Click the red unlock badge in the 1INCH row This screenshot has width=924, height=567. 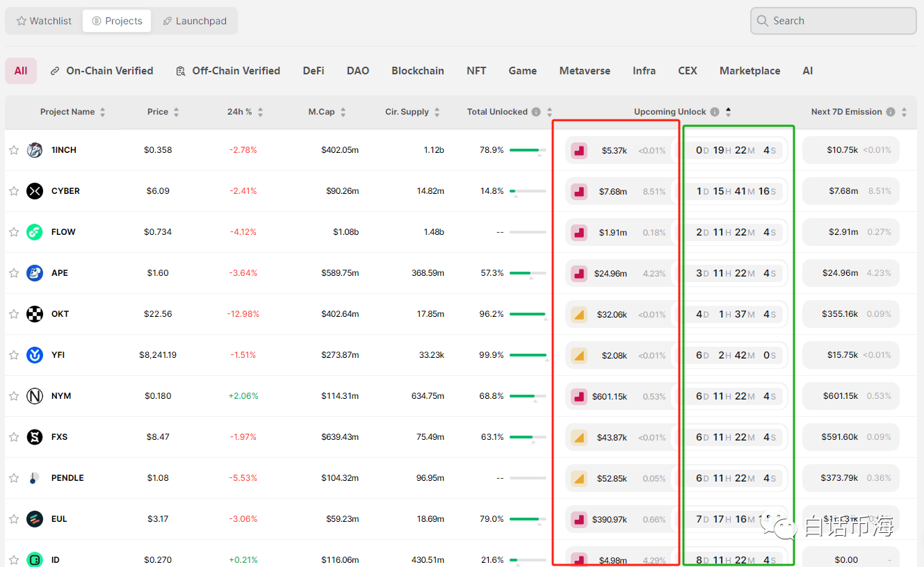coord(579,150)
